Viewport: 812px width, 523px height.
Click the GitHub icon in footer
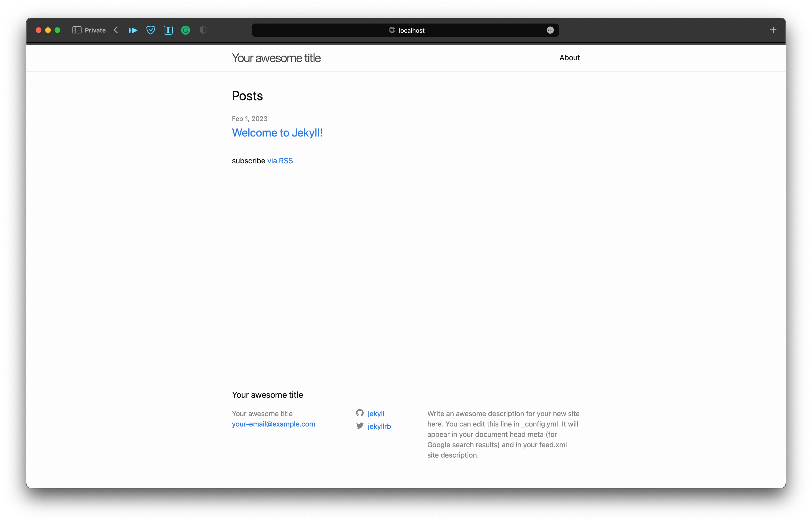point(360,413)
